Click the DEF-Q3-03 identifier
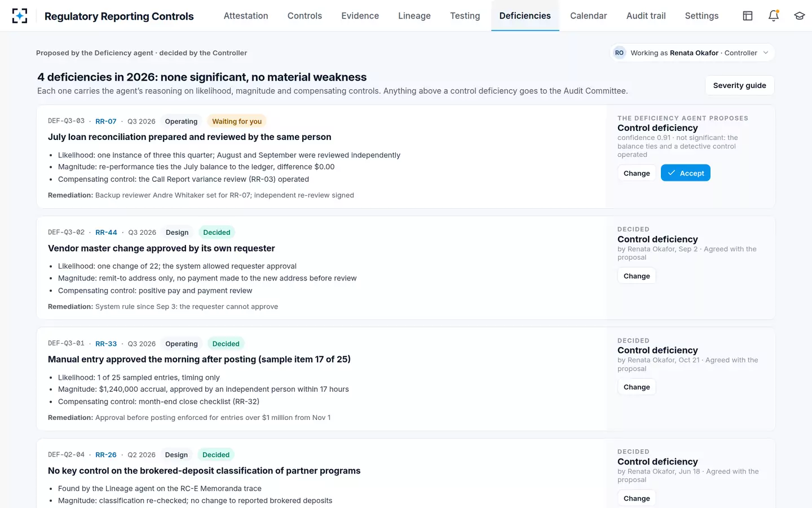This screenshot has height=508, width=812. (x=66, y=121)
